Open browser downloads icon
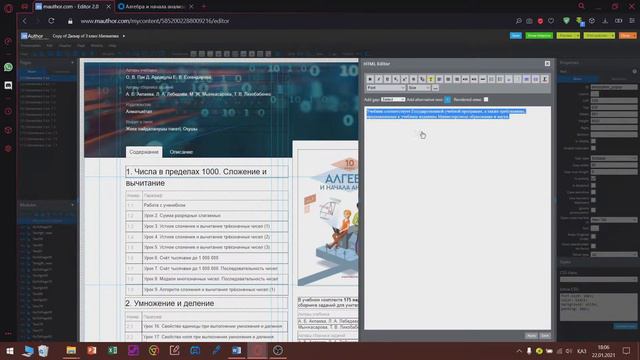The height and width of the screenshot is (360, 640). click(605, 21)
